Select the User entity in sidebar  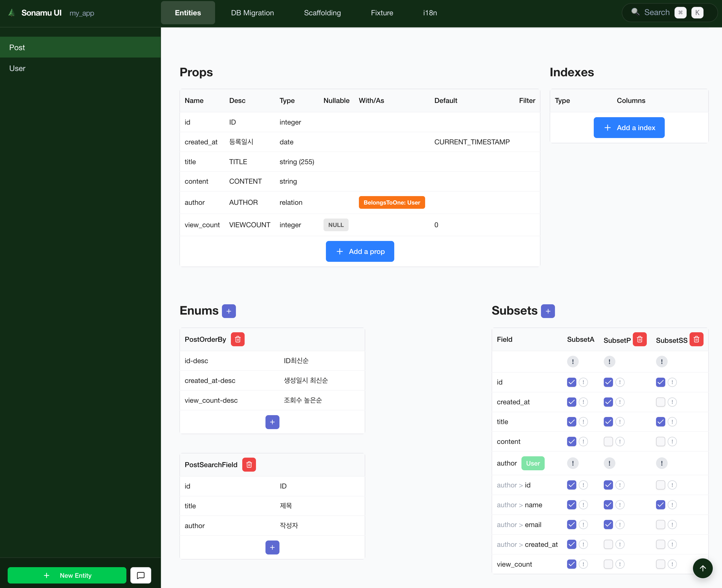point(18,68)
